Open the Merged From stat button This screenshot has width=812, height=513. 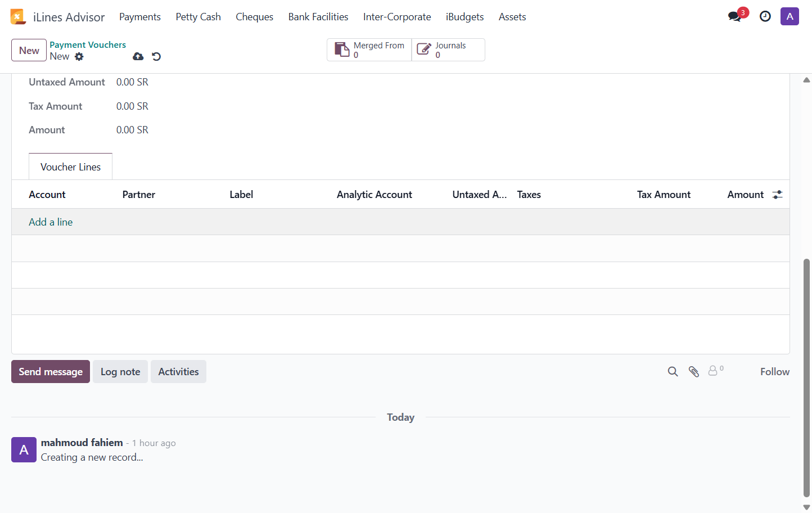[x=369, y=50]
